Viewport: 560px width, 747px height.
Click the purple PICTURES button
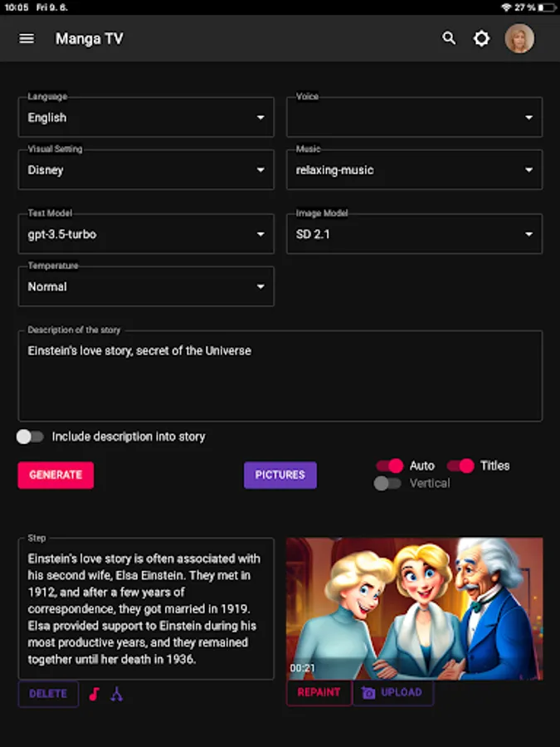click(x=280, y=475)
